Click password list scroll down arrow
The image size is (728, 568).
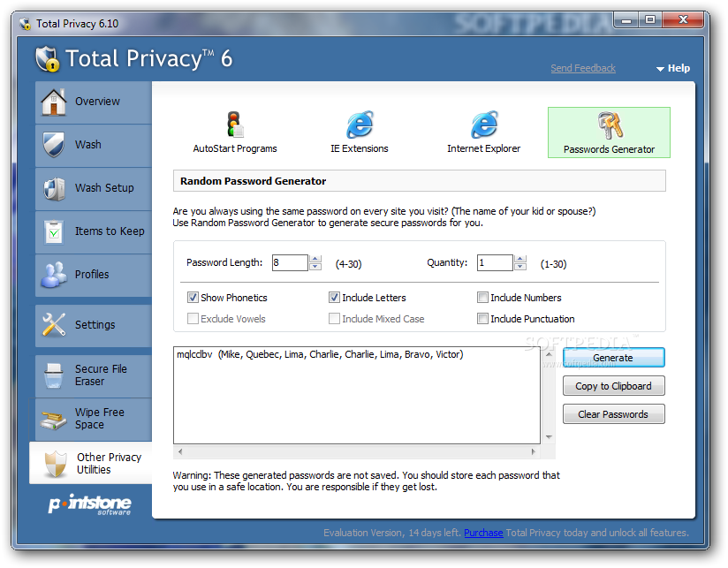point(549,437)
